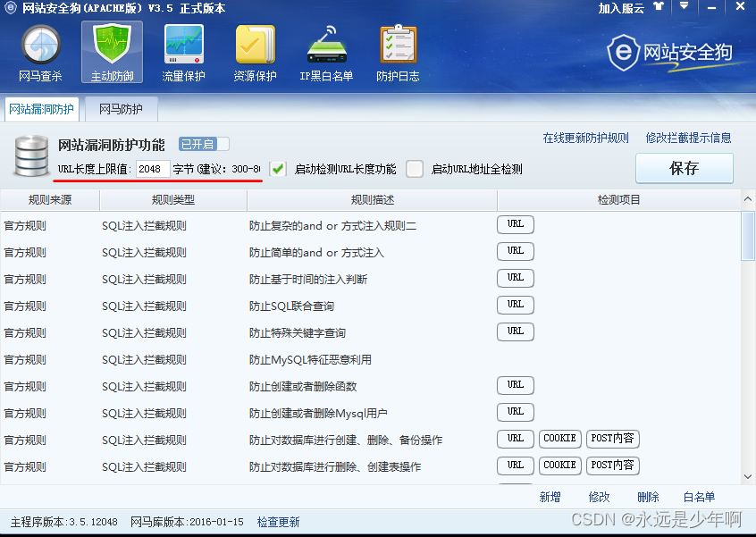Click 在线更新防护规则 link
756x537 pixels.
(586, 138)
